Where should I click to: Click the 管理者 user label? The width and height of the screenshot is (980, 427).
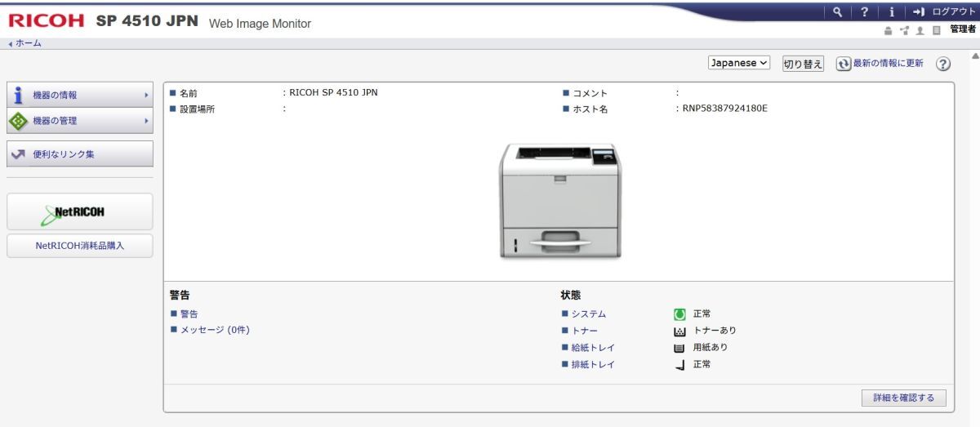(962, 29)
